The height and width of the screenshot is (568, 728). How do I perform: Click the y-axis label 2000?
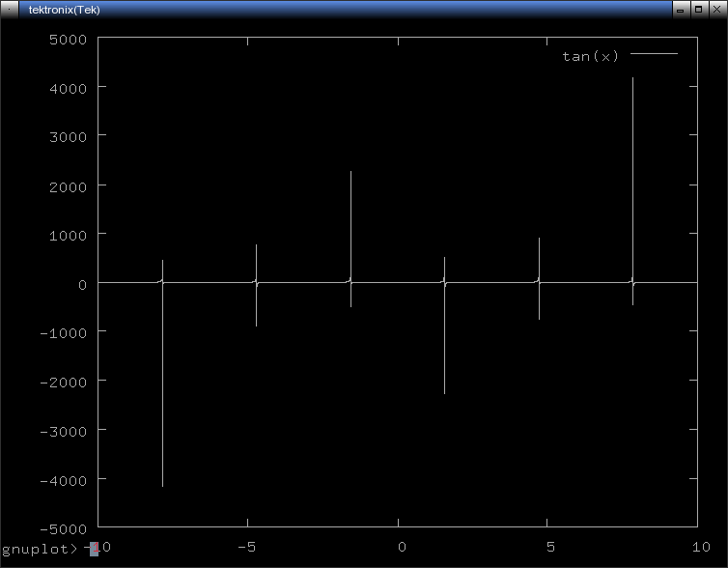pos(68,186)
